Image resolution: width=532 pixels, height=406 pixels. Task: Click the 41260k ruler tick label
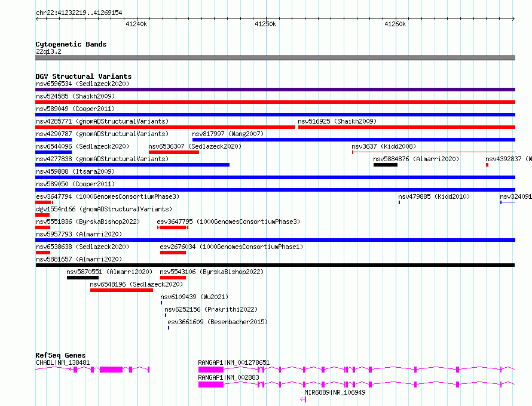click(x=395, y=24)
